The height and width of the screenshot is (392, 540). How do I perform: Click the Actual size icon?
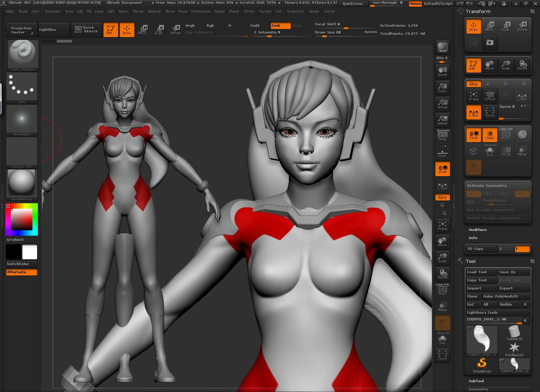(442, 103)
